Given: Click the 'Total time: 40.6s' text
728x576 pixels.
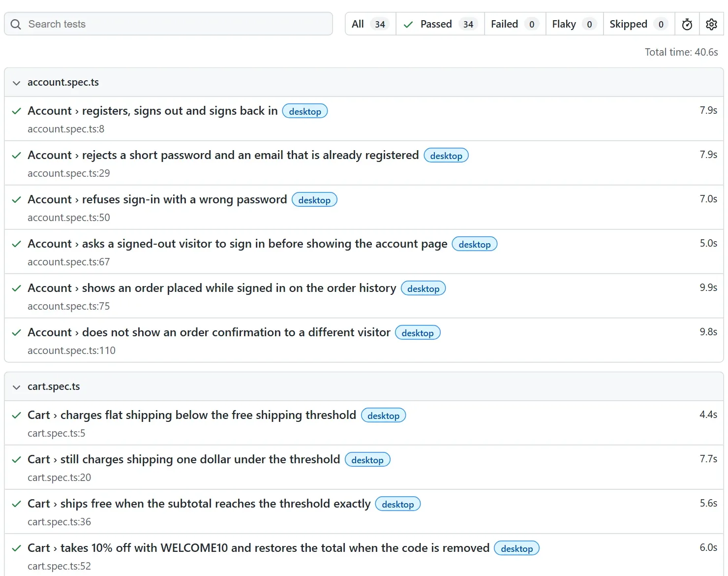Looking at the screenshot, I should pyautogui.click(x=681, y=52).
